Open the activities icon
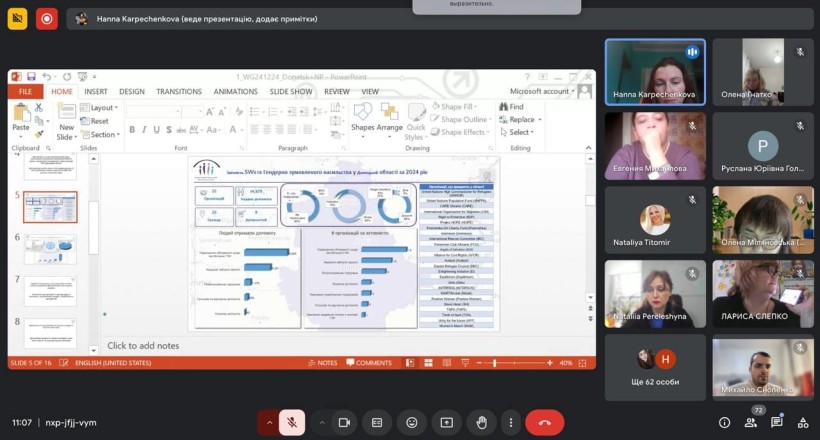This screenshot has height=440, width=820. [803, 423]
